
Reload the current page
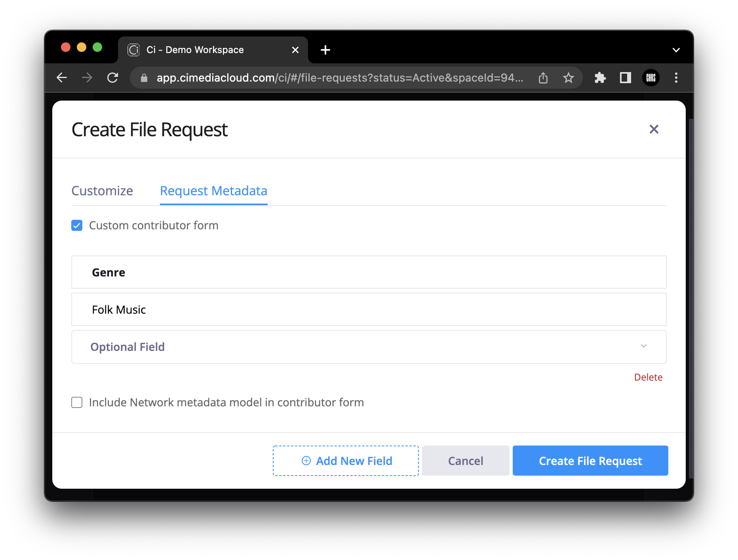pyautogui.click(x=113, y=78)
